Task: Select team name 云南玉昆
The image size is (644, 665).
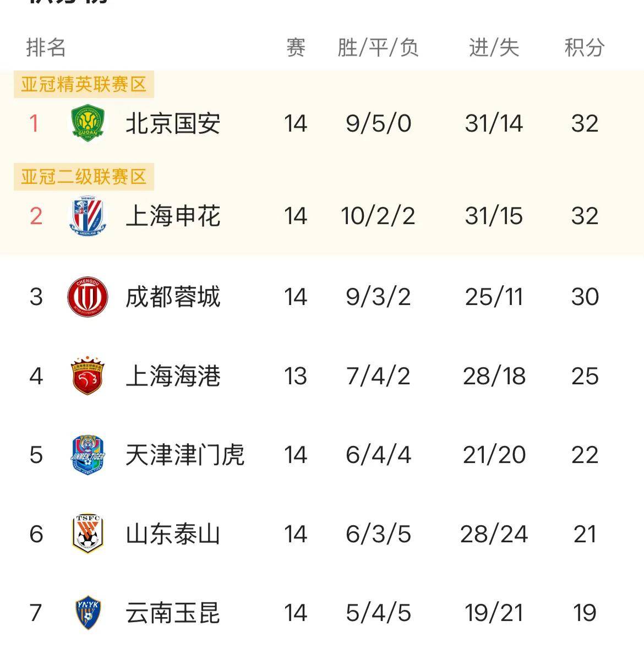Action: (173, 613)
